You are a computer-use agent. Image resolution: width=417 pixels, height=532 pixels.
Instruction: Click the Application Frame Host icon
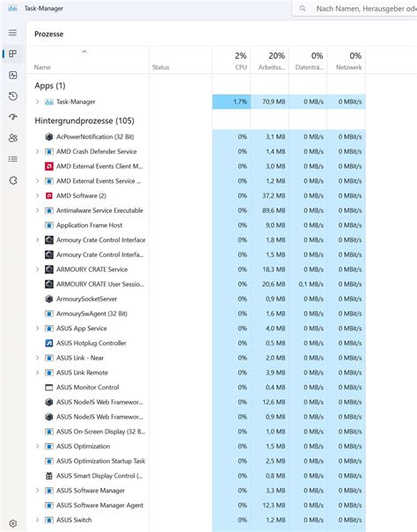tap(49, 225)
